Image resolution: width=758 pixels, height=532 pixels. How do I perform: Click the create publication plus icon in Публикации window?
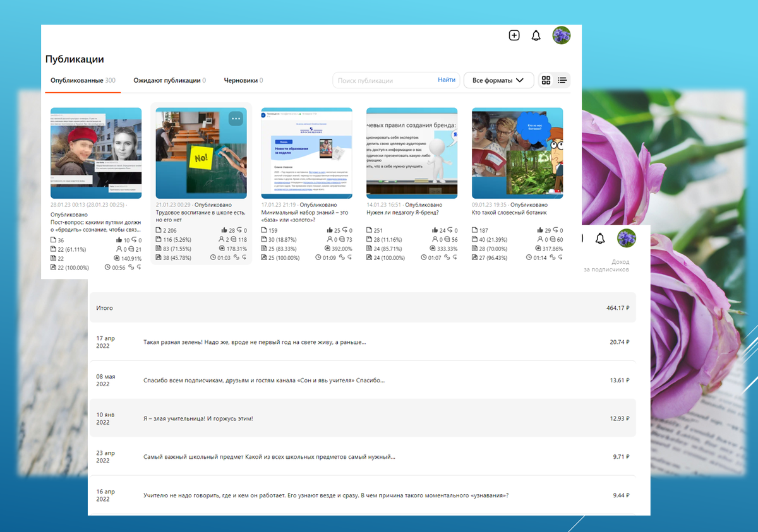[x=514, y=35]
